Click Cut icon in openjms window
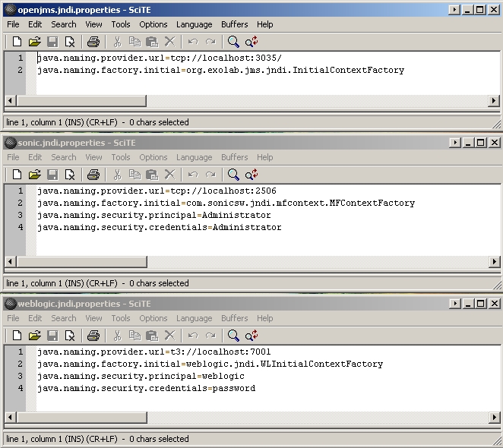The image size is (503, 448). [118, 42]
